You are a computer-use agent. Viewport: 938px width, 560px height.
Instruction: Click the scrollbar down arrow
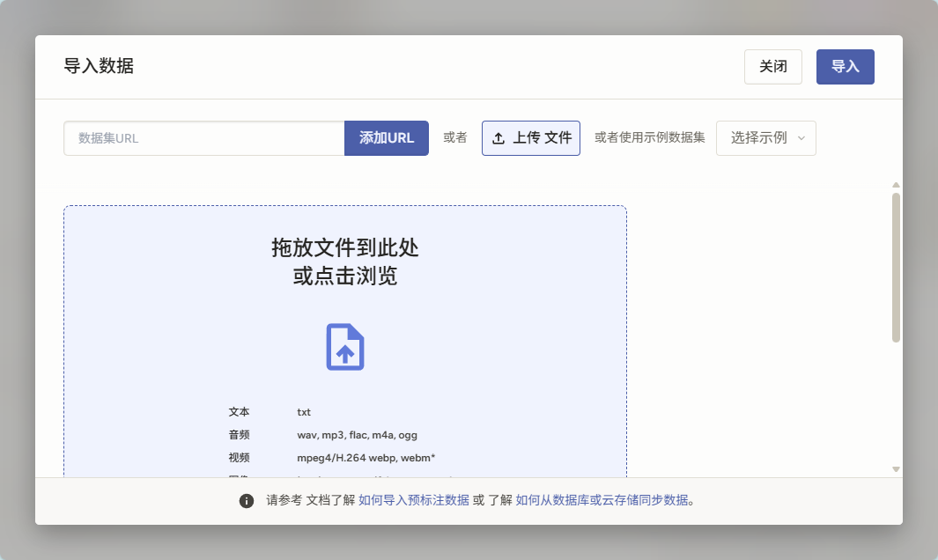(x=896, y=469)
